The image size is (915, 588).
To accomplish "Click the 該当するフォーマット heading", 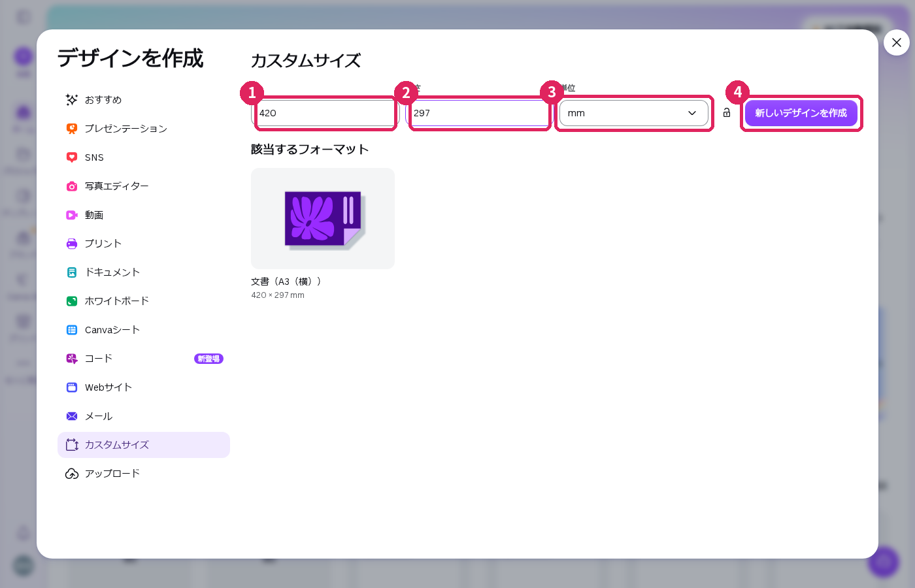I will 310,150.
